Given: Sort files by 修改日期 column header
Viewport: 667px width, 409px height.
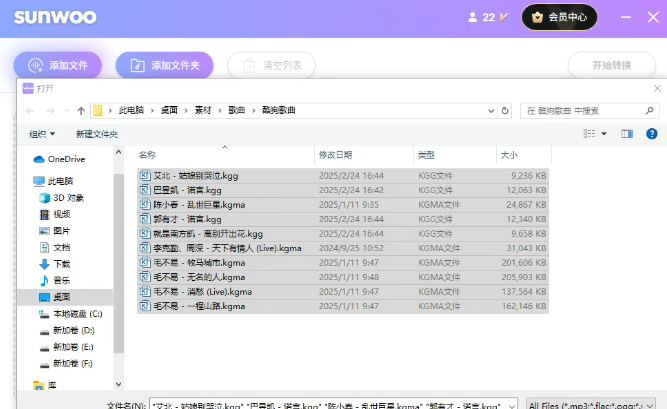Looking at the screenshot, I should point(336,155).
